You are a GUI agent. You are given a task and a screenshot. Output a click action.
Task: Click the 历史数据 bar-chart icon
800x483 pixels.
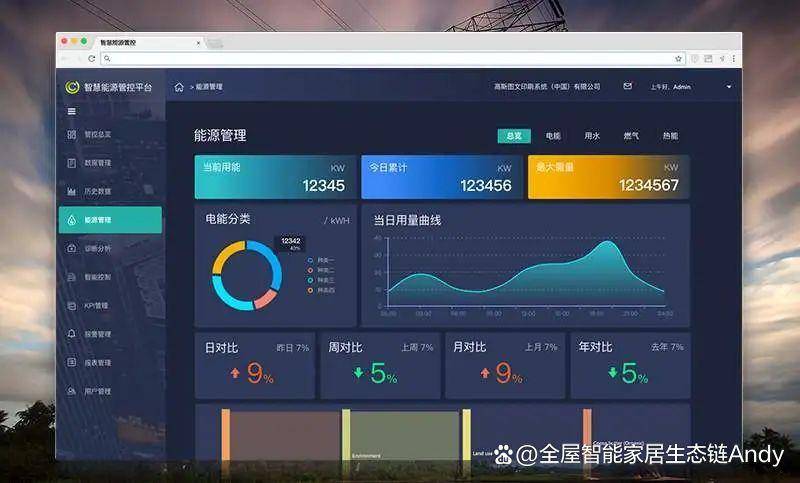coord(71,192)
